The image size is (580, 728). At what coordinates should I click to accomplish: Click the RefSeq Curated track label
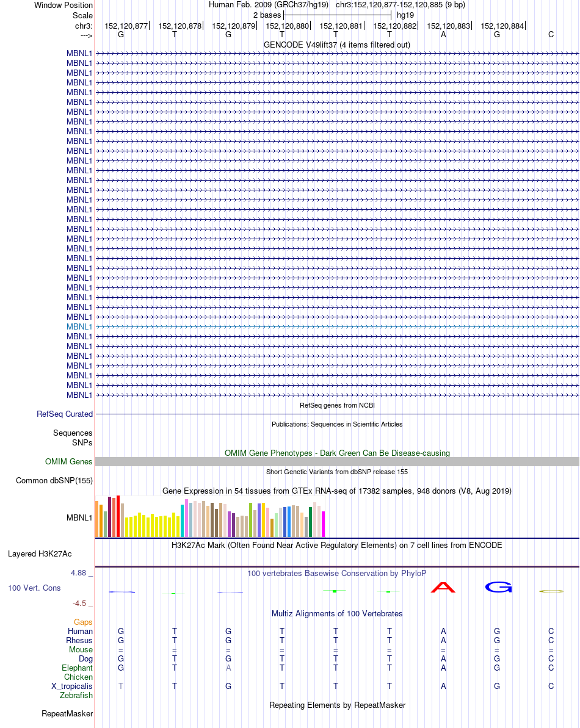65,414
